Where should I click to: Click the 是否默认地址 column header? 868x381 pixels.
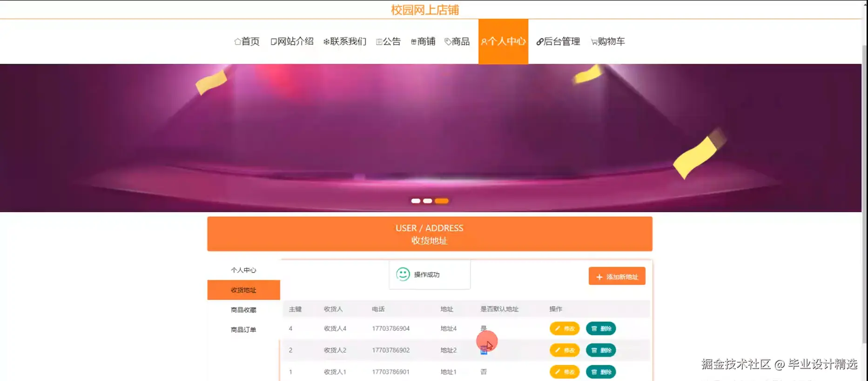coord(499,309)
